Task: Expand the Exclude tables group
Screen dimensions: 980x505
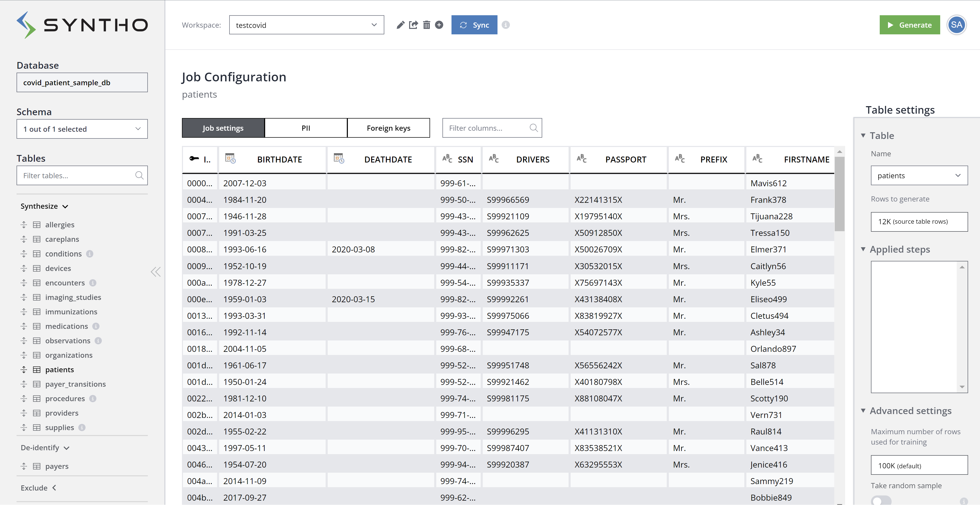Action: pos(39,488)
